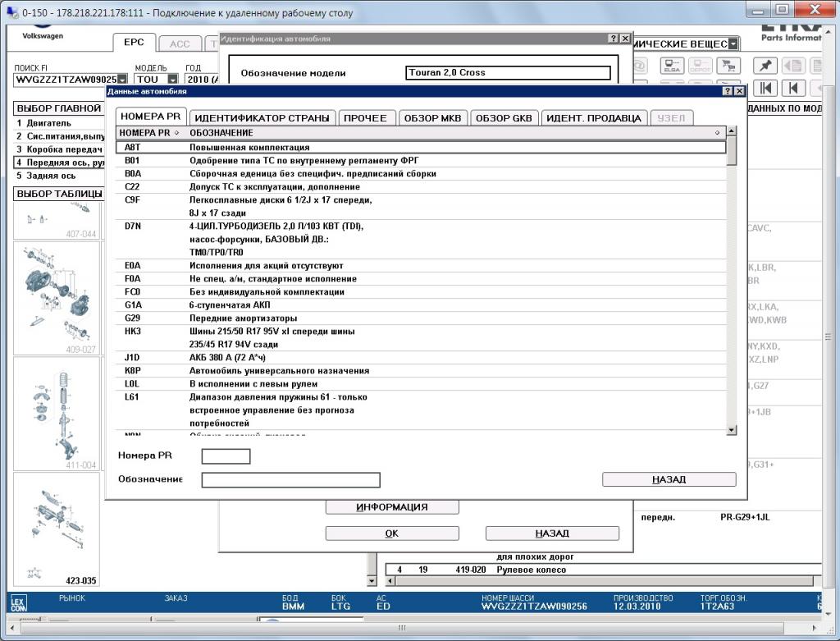Viewport: 840px width, 641px height.
Task: Go to previous page arrow icon
Action: (x=793, y=88)
